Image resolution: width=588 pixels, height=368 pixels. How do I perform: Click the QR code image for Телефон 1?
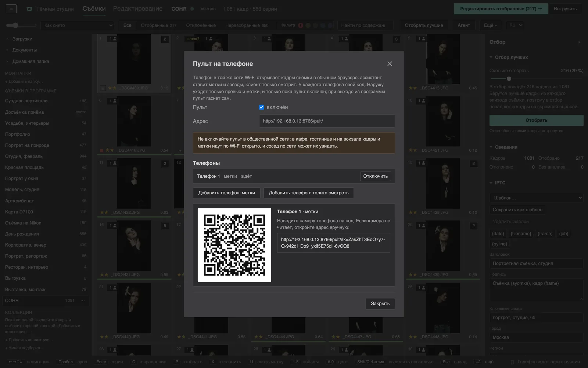coord(234,245)
